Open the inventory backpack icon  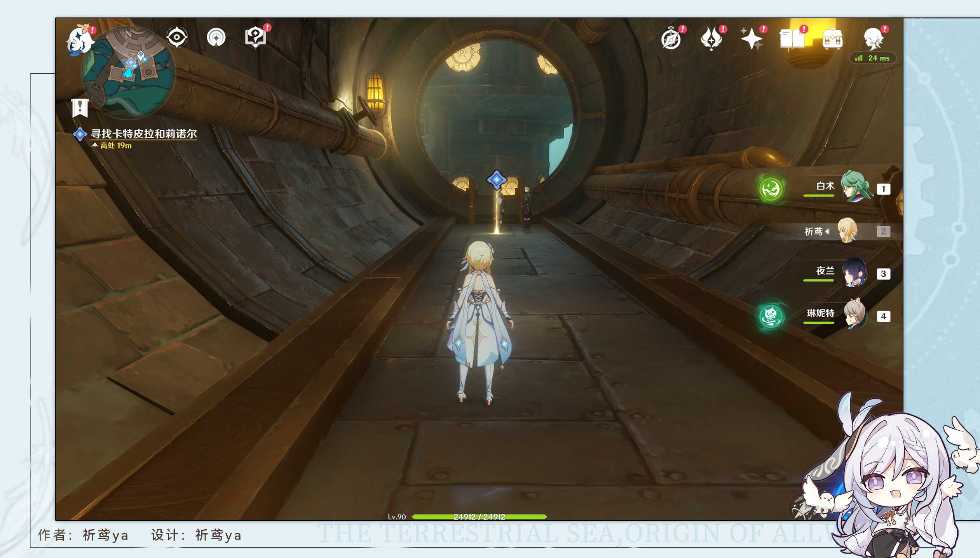point(832,38)
